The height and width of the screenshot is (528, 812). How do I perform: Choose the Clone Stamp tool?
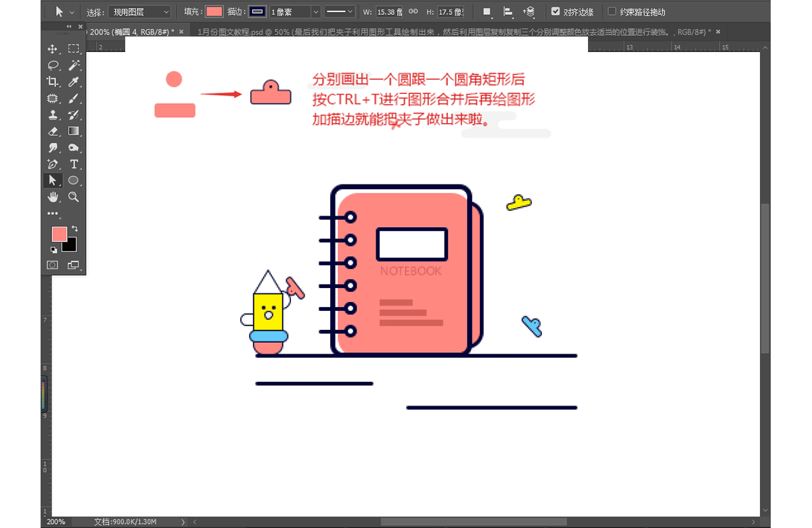pyautogui.click(x=53, y=114)
